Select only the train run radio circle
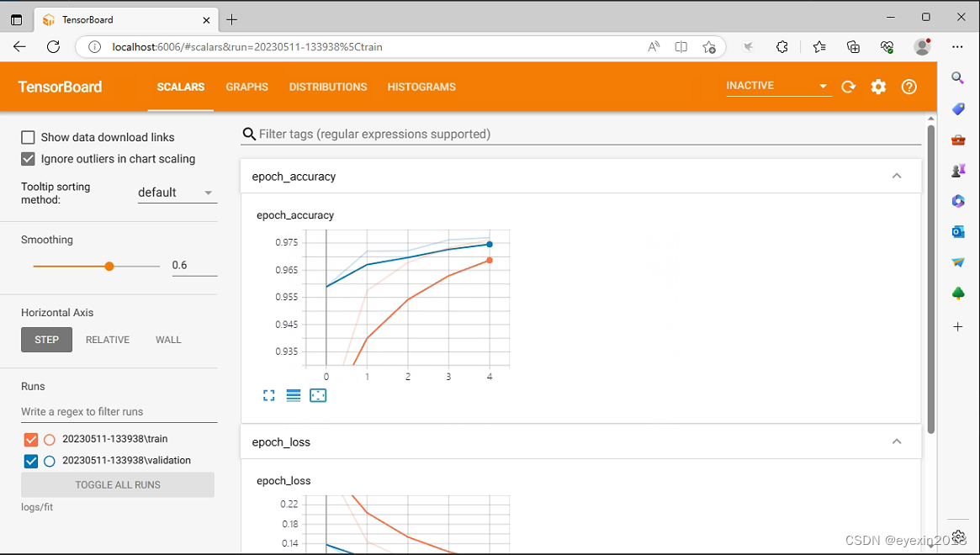The width and height of the screenshot is (980, 555). [50, 440]
